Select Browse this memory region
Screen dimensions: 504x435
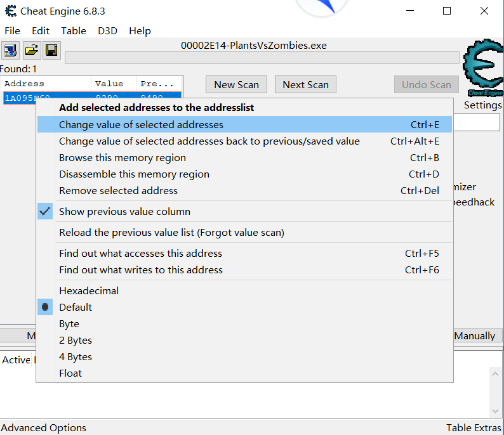click(123, 158)
